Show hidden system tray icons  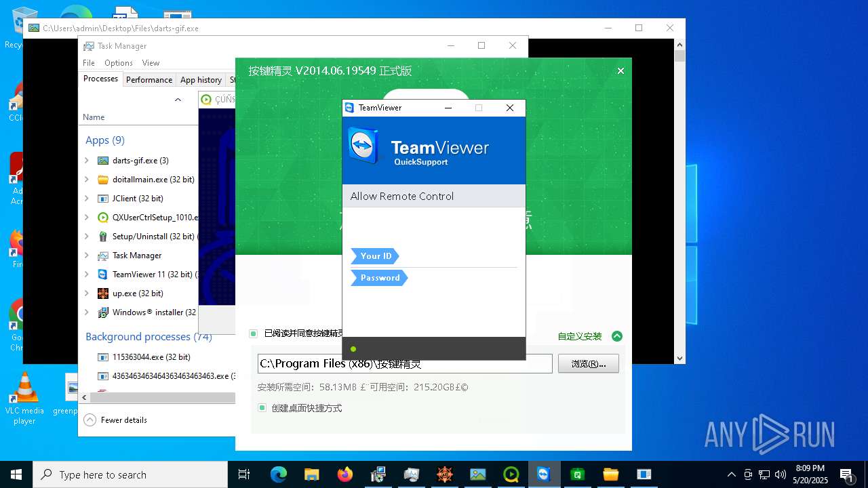[731, 474]
